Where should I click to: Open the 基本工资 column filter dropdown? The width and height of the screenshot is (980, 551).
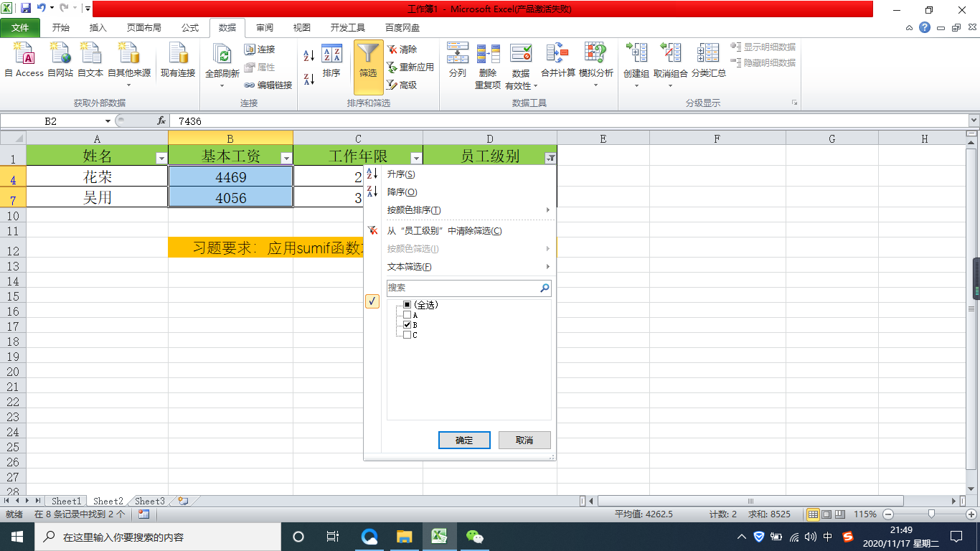coord(286,158)
